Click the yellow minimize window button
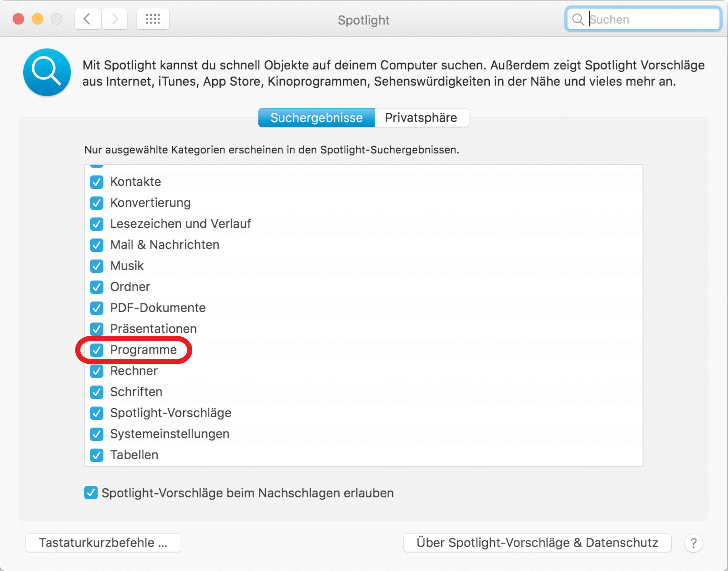 tap(37, 19)
